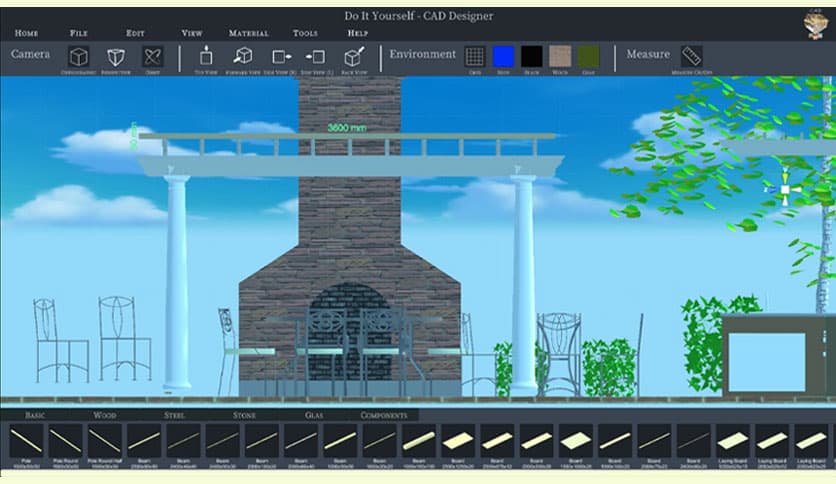
Task: Switch to Side View (R)
Action: tap(281, 57)
